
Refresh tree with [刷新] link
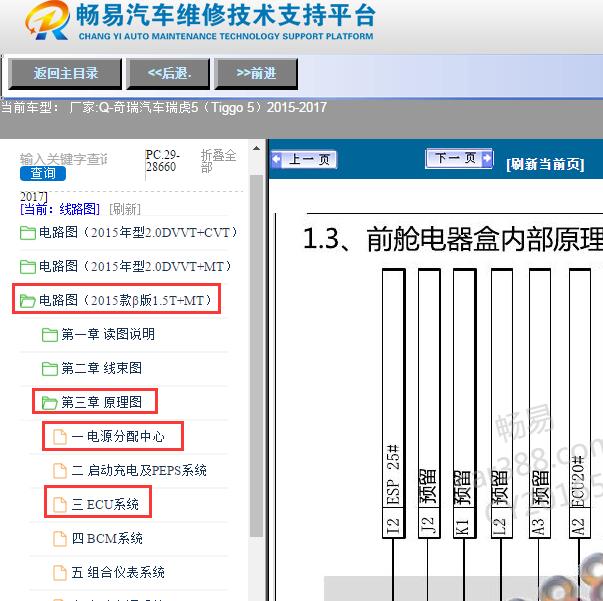(x=125, y=210)
